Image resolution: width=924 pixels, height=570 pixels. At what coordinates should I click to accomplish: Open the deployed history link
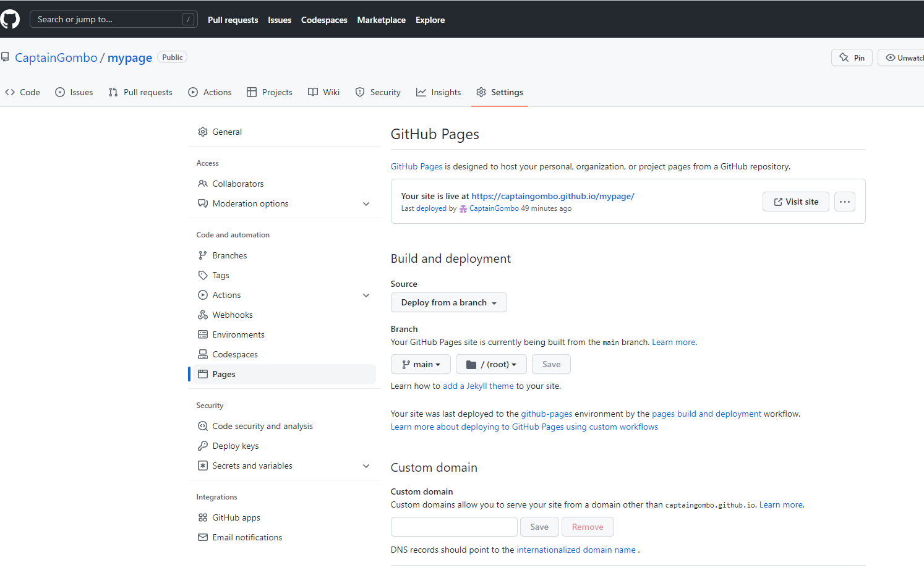(431, 208)
